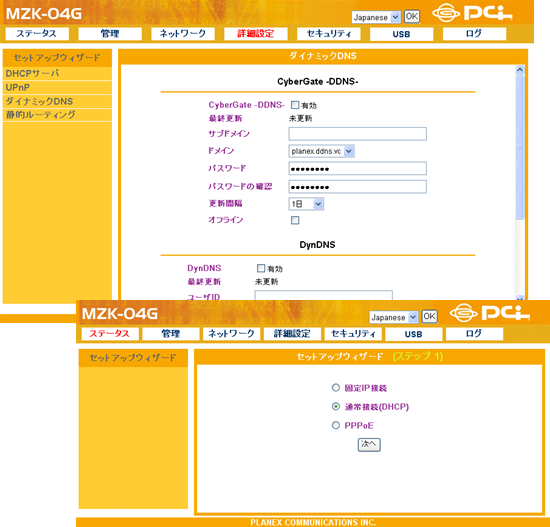Open the ログ tab in the bottom window

point(474,334)
